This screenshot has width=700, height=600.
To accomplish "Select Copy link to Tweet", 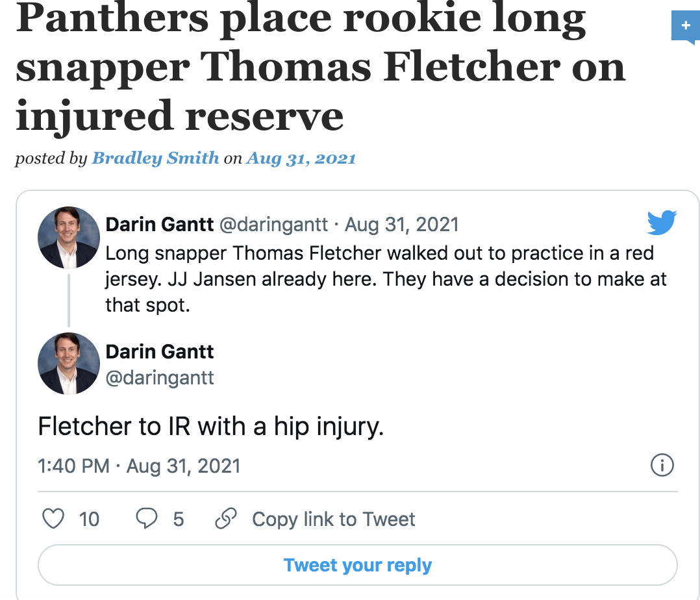I will 334,519.
